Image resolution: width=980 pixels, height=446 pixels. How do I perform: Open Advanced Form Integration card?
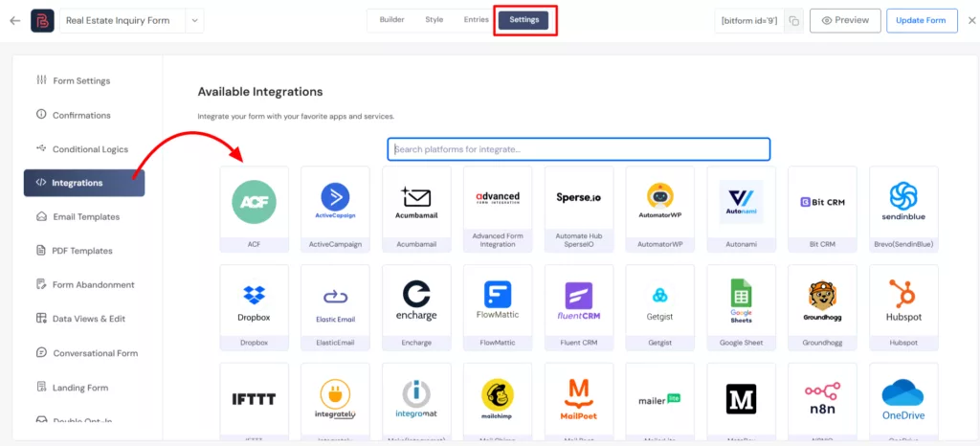[498, 210]
